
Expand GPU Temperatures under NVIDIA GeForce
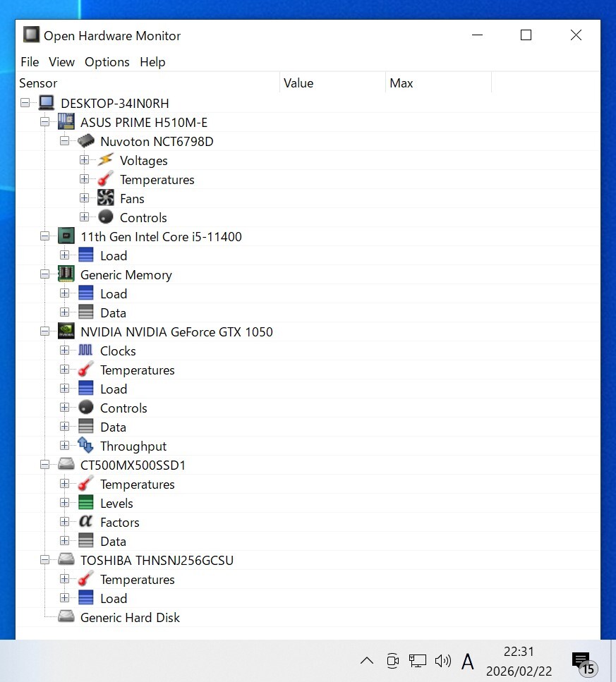65,370
